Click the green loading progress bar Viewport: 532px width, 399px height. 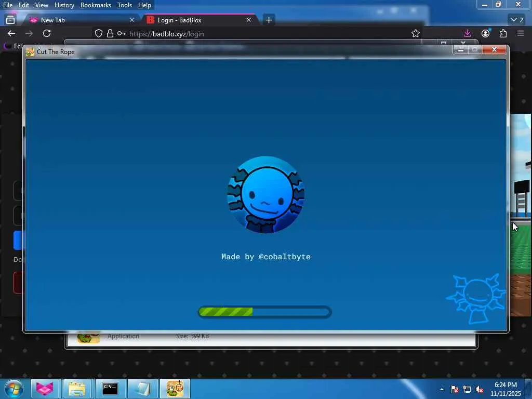[x=264, y=312]
